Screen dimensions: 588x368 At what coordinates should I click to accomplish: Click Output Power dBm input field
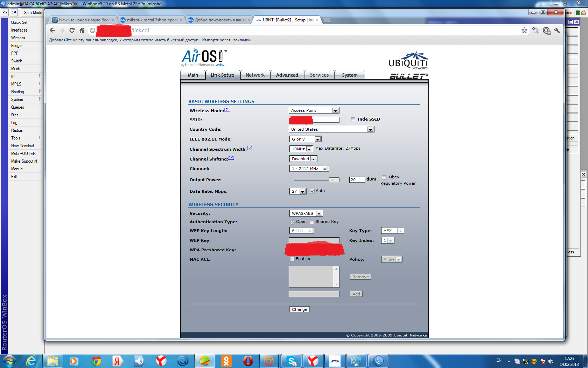point(357,180)
